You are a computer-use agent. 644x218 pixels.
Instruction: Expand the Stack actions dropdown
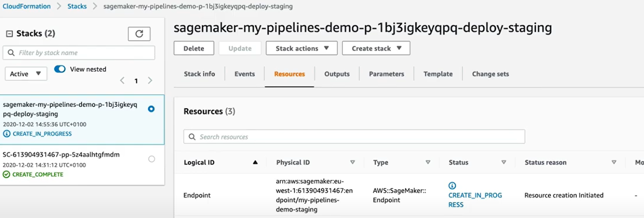point(301,48)
